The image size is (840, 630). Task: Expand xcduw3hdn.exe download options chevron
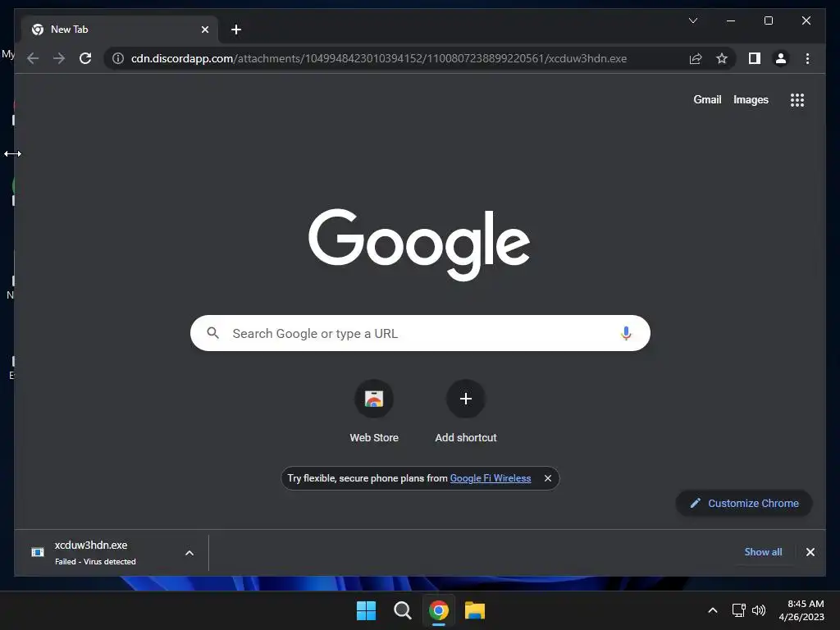click(x=189, y=553)
